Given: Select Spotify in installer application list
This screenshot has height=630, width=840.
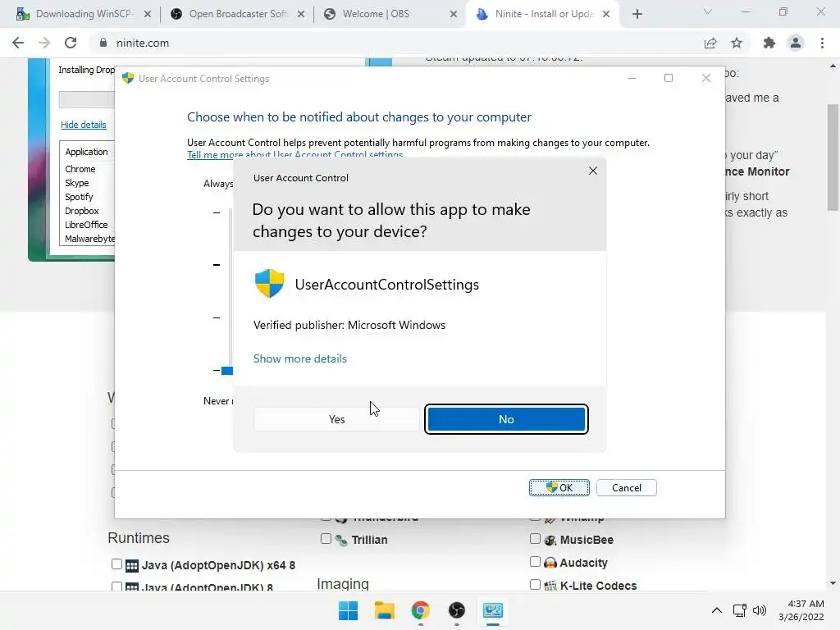Looking at the screenshot, I should pyautogui.click(x=80, y=197).
